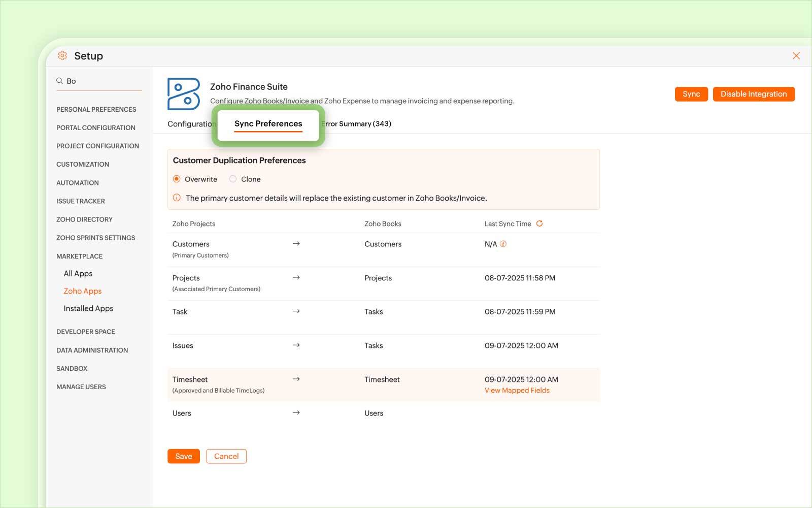Open Data Administration in the sidebar

(x=92, y=350)
